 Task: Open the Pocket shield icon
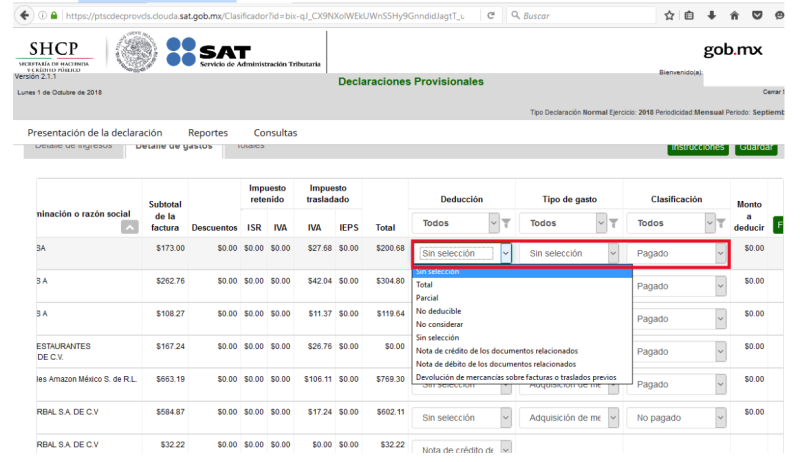(757, 16)
